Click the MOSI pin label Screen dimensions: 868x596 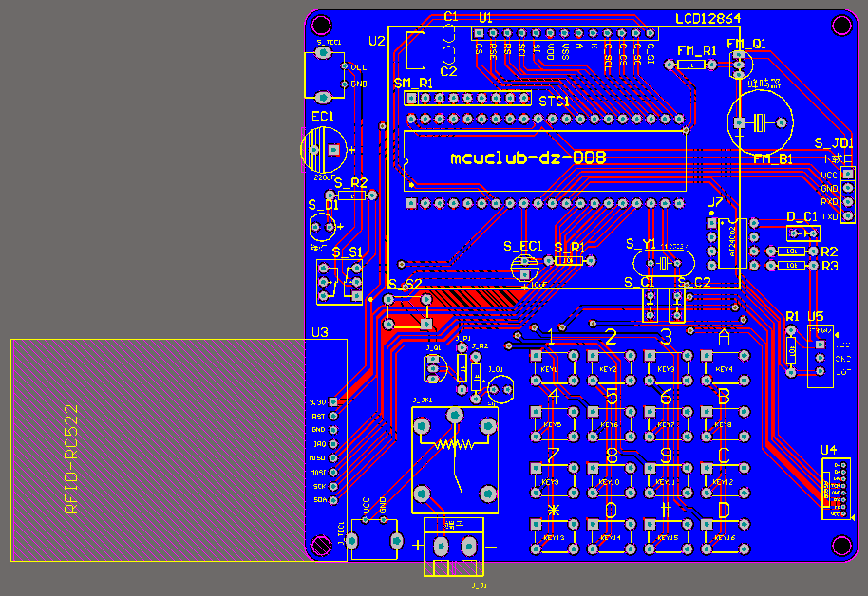coord(317,473)
